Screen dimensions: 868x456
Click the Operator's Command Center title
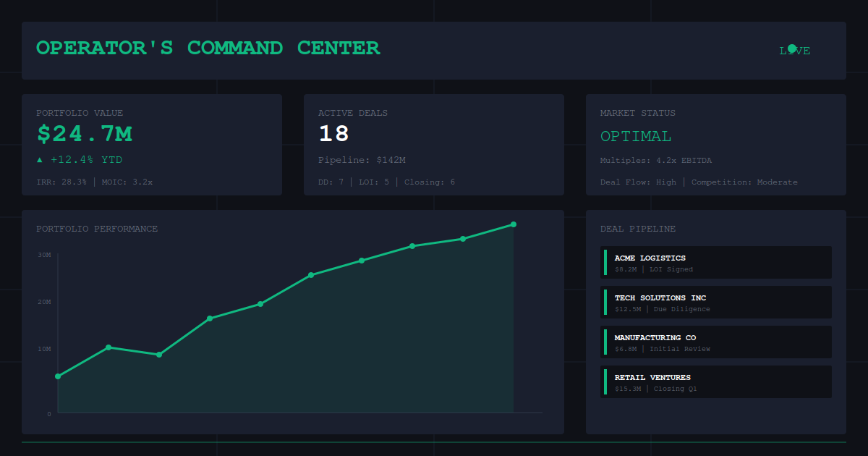tap(208, 48)
